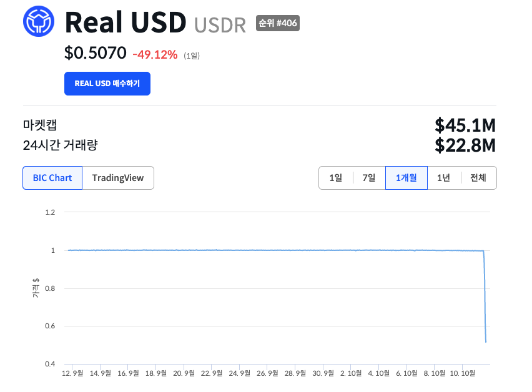Viewport: 532px width, 392px height.
Task: Click the $22.8M 24-hour volume value
Action: [465, 146]
